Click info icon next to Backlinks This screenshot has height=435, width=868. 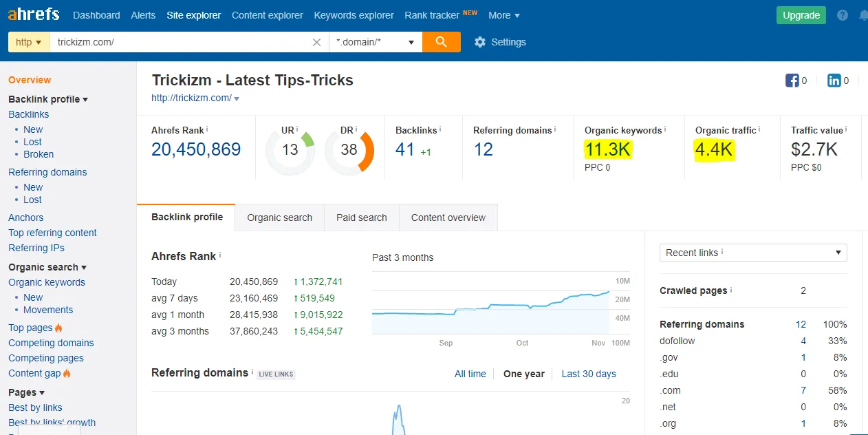[x=440, y=129]
